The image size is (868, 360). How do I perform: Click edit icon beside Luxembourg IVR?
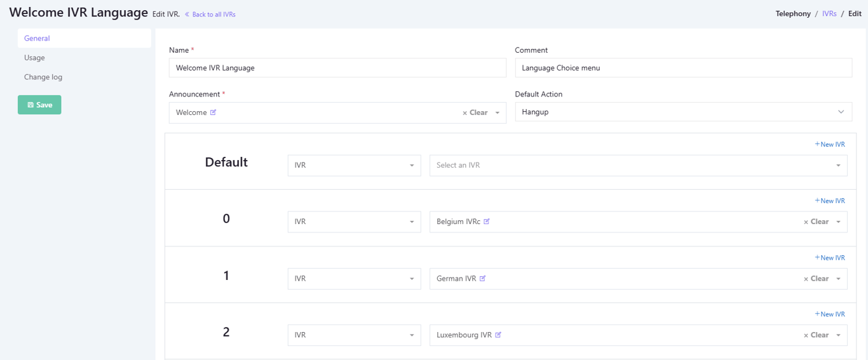click(498, 335)
